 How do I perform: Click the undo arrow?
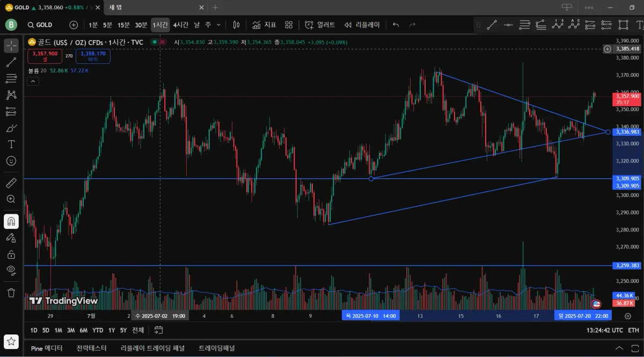[396, 25]
